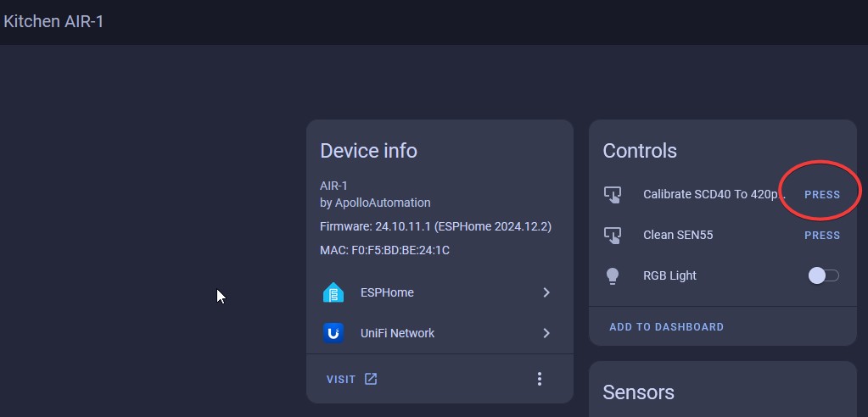Open the ESPHome integration text

coord(387,292)
